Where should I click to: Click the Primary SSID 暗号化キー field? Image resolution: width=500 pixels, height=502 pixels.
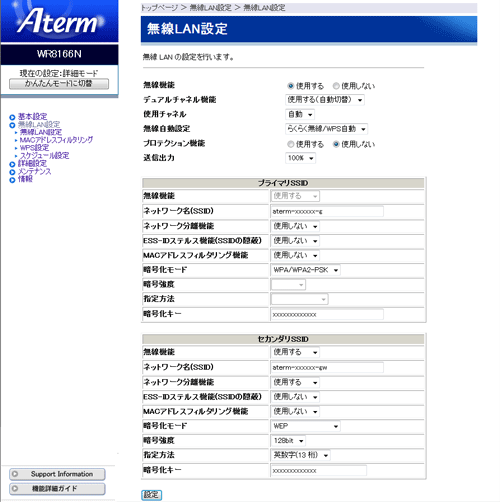327,314
